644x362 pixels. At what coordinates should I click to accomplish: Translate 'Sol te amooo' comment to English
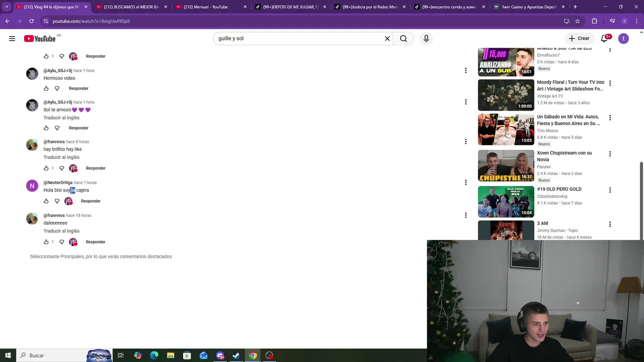pos(61,118)
